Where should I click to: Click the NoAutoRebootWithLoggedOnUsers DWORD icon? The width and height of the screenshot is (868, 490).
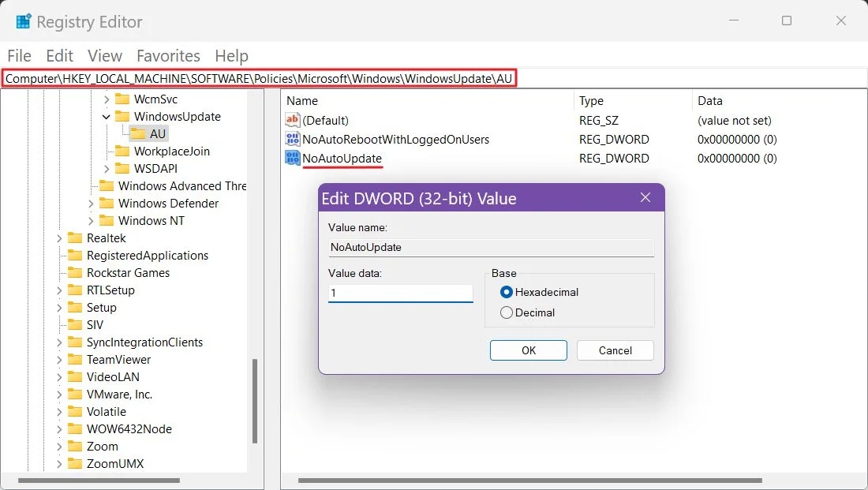(292, 139)
